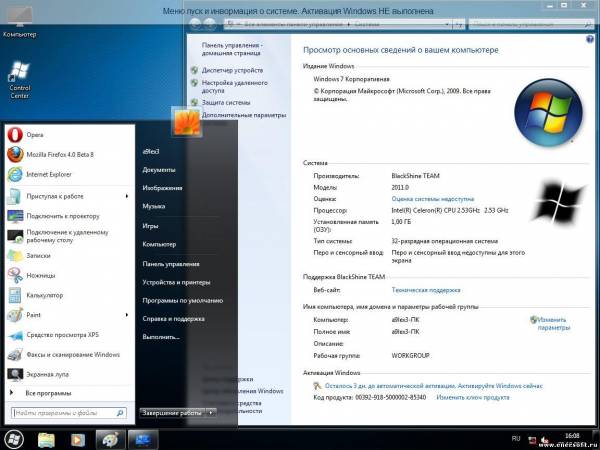The height and width of the screenshot is (450, 600).
Task: Click the Компьютер desktop icon
Action: (20, 22)
